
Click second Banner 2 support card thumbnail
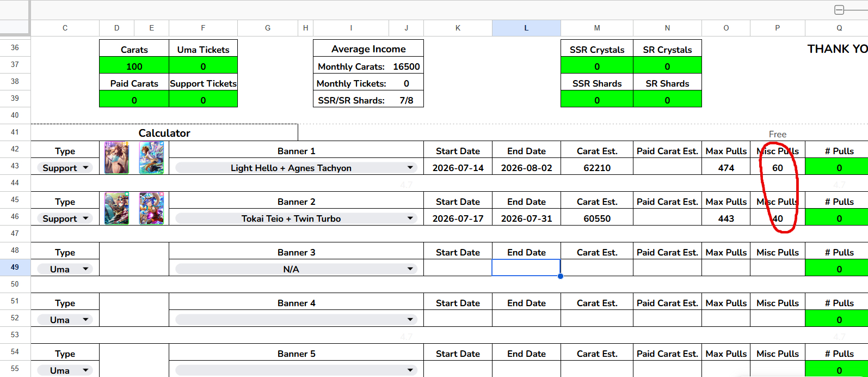(151, 208)
